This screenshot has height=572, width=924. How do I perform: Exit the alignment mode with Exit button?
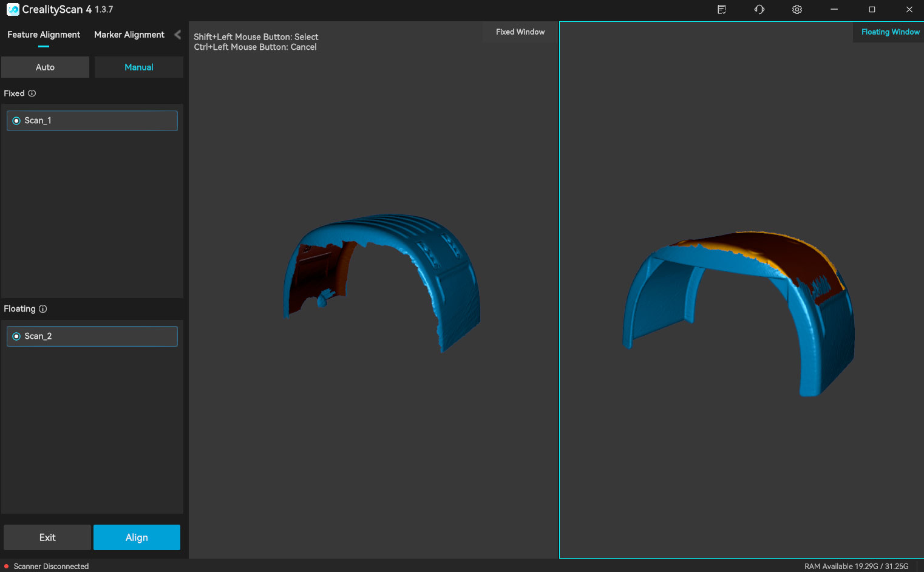coord(47,537)
